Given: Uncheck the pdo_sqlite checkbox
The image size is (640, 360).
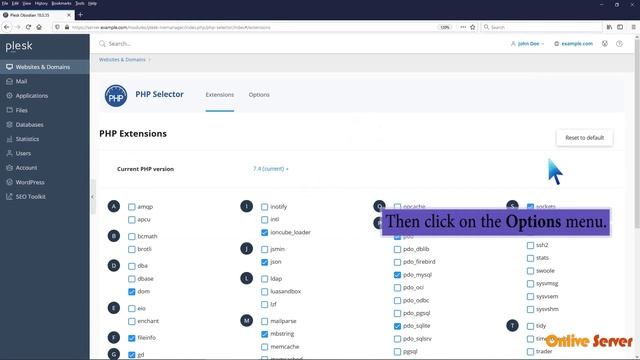Looking at the screenshot, I should [398, 326].
